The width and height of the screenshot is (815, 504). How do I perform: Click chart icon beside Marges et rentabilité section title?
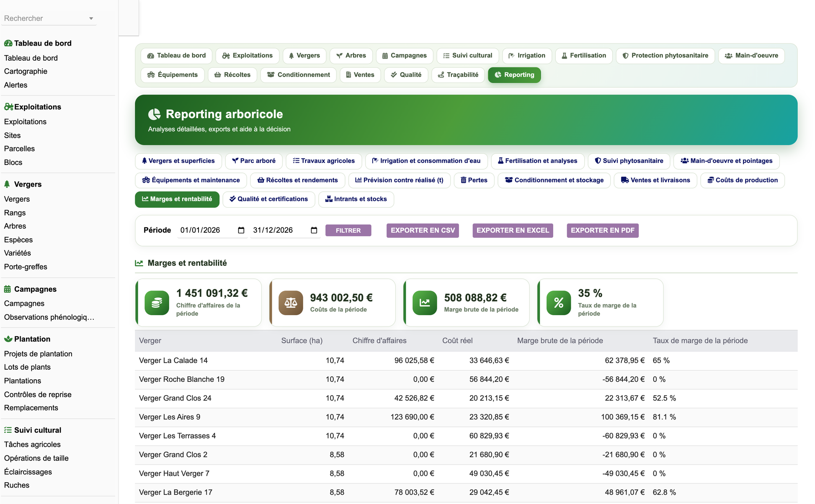pyautogui.click(x=139, y=263)
